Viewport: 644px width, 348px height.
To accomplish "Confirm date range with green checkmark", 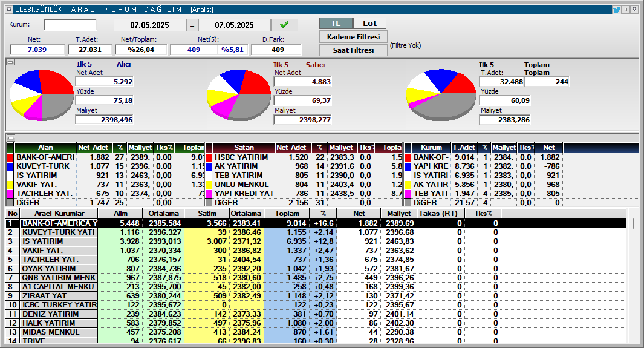I will tap(284, 25).
